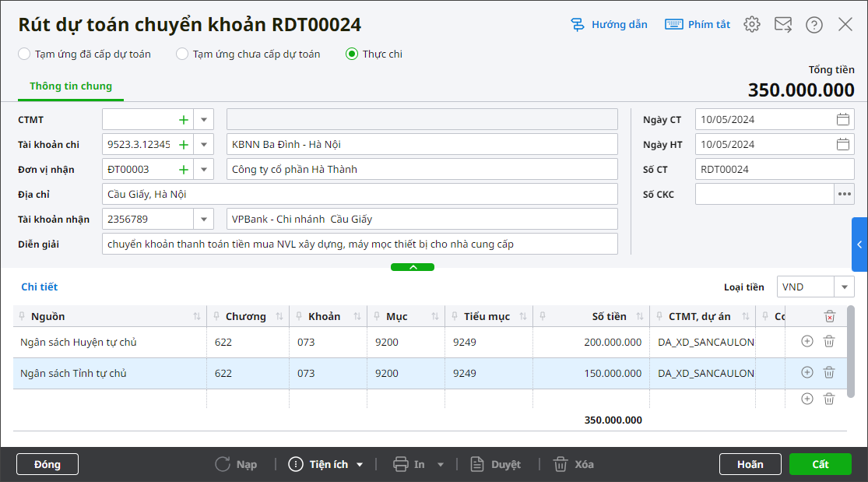The width and height of the screenshot is (868, 482).
Task: Collapse the general info section
Action: pos(413,267)
